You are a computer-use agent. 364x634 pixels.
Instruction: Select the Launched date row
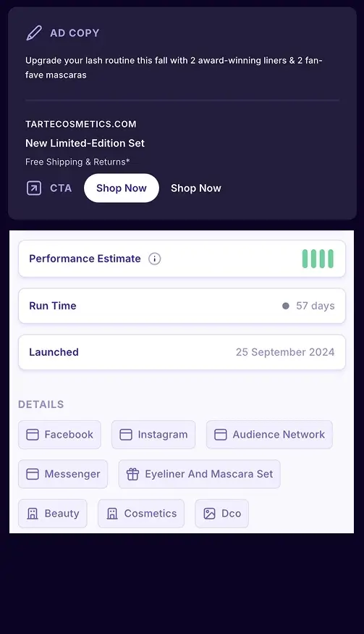tap(182, 352)
